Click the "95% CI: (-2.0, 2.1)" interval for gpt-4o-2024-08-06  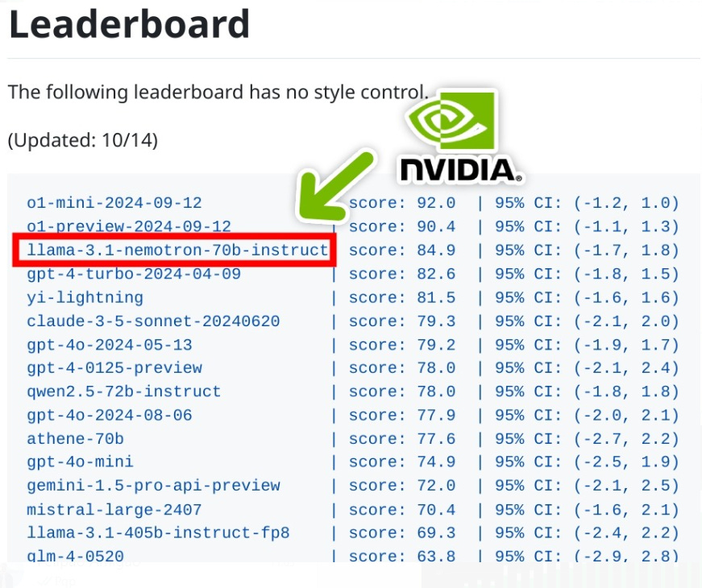click(587, 416)
